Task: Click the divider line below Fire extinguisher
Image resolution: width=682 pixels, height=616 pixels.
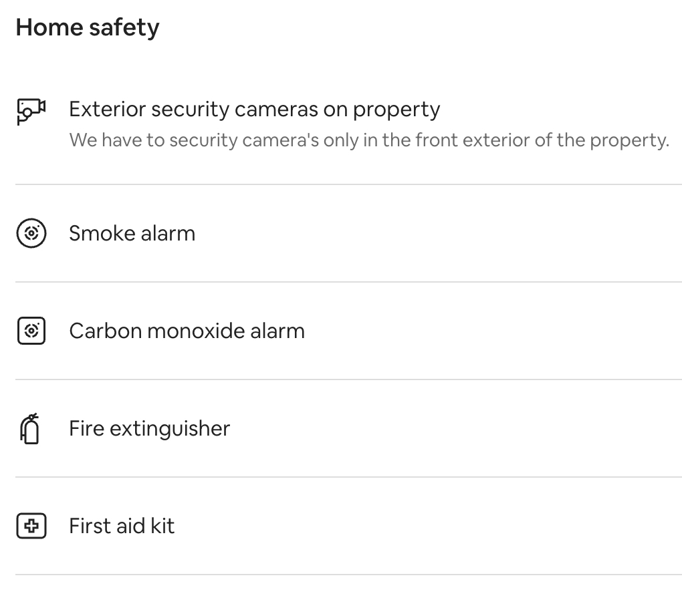Action: [x=348, y=477]
